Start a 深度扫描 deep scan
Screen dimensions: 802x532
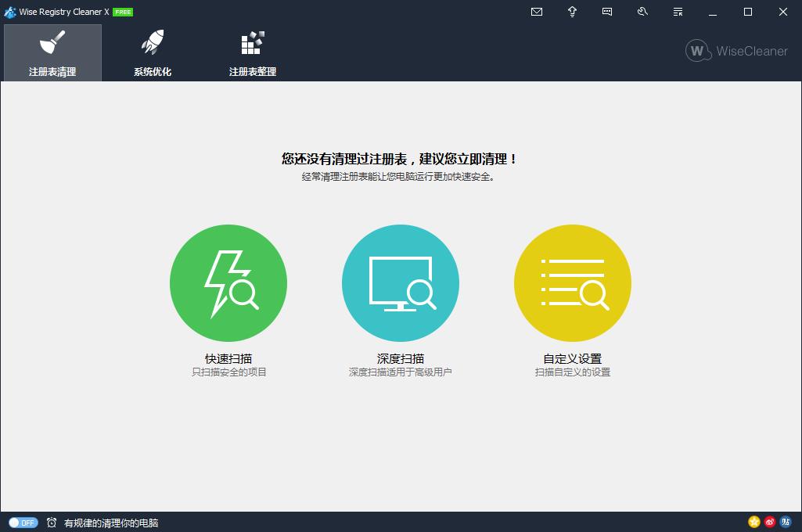click(x=400, y=282)
